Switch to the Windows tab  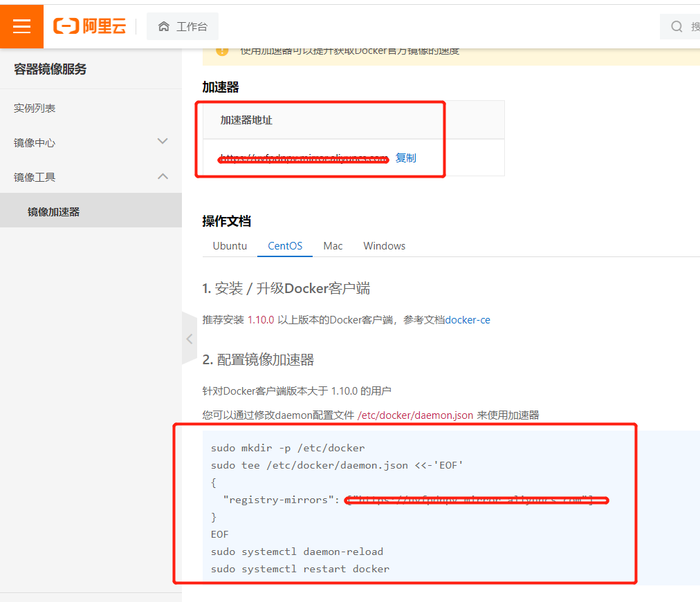pos(385,245)
